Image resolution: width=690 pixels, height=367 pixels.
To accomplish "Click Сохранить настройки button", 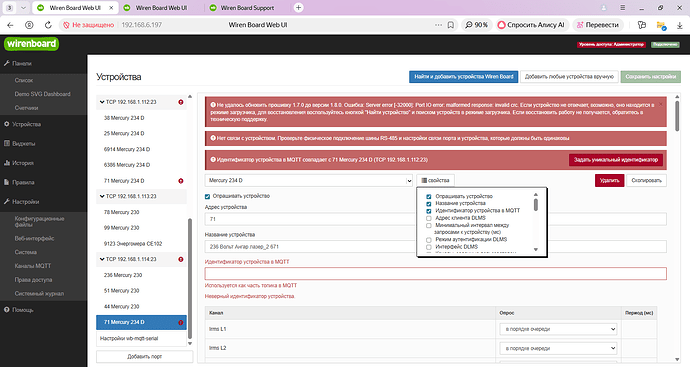I will tap(650, 77).
